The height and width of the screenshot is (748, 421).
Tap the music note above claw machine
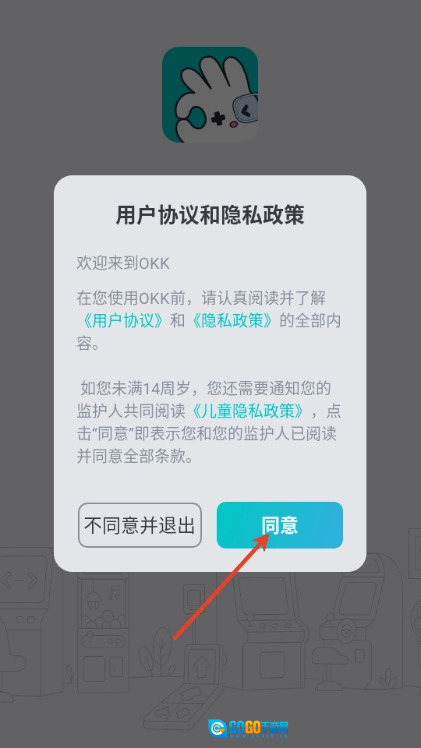(113, 593)
